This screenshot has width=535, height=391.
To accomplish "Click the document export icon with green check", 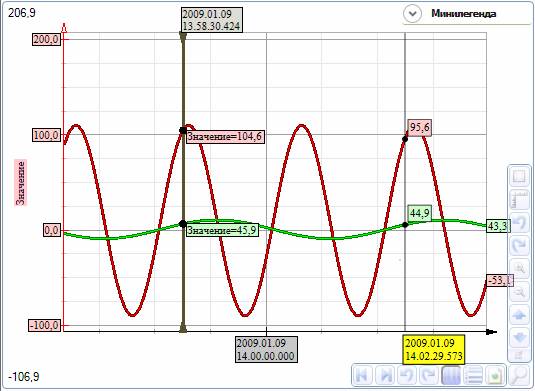I will 495,376.
